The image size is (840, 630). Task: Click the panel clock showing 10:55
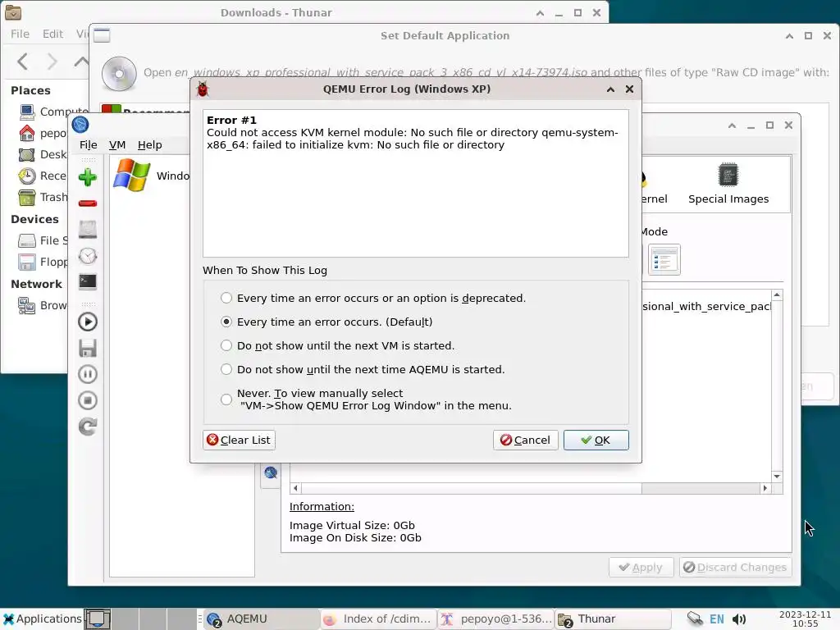805,619
